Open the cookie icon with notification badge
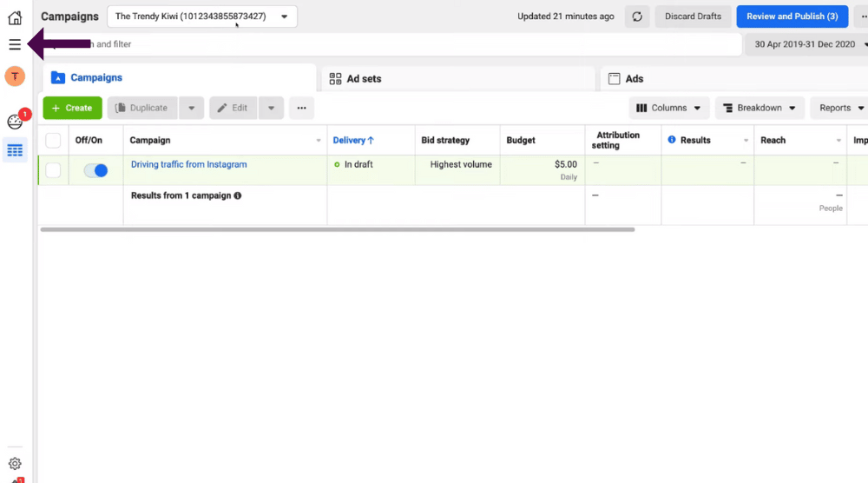The width and height of the screenshot is (868, 483). 15,122
